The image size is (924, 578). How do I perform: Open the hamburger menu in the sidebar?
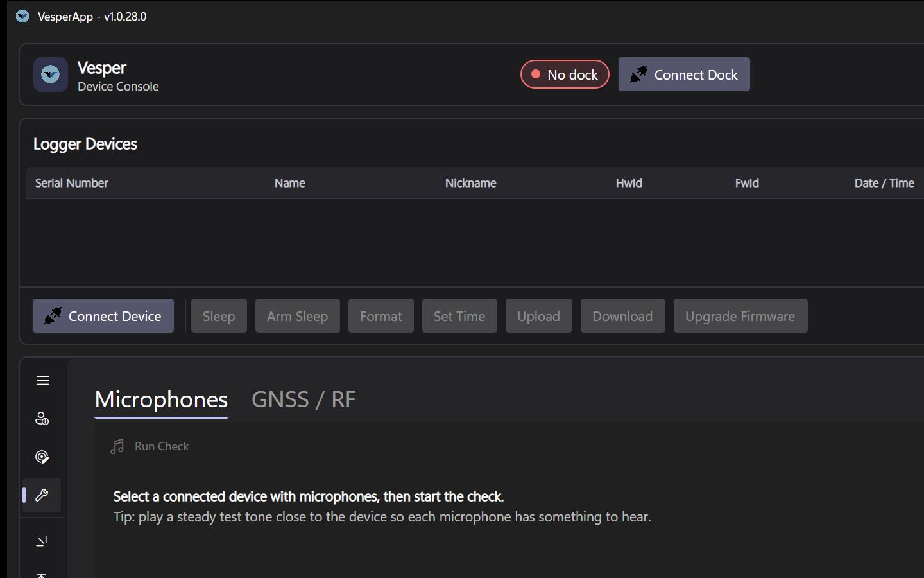click(x=43, y=380)
